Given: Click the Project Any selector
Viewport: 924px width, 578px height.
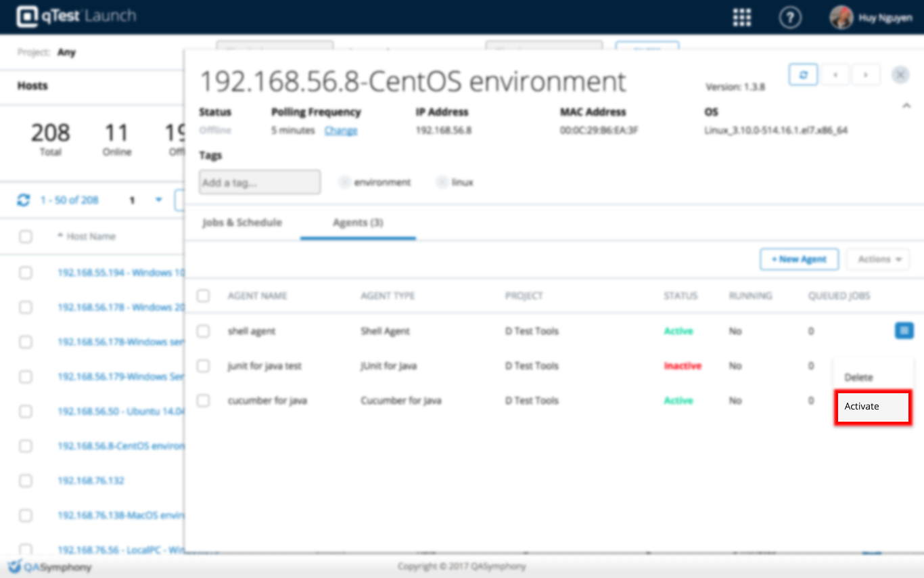Looking at the screenshot, I should pos(66,52).
